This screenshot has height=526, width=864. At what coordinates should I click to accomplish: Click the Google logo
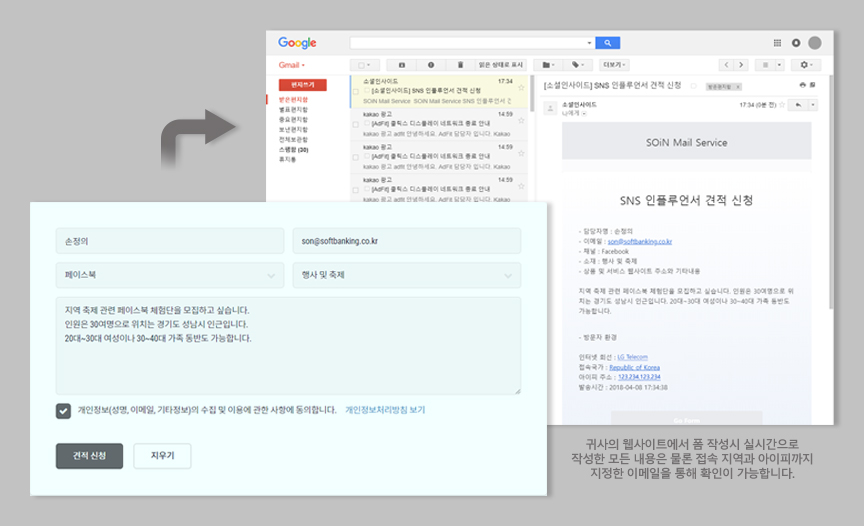(297, 43)
